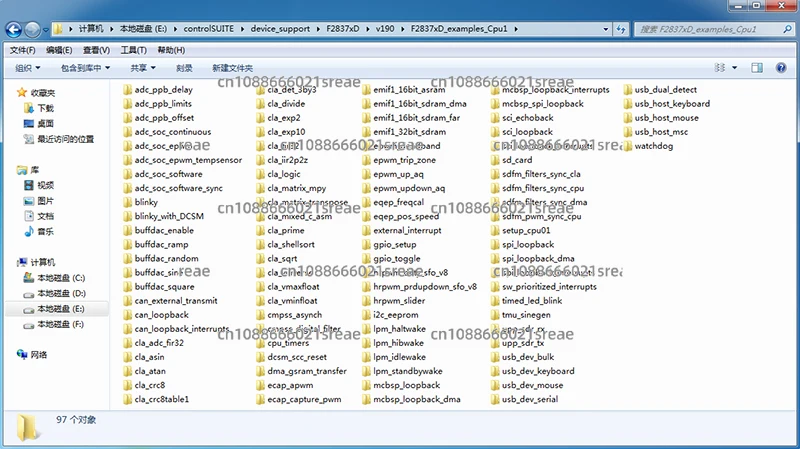This screenshot has height=449, width=800.
Task: Click F2837xD in the address path
Action: [343, 29]
